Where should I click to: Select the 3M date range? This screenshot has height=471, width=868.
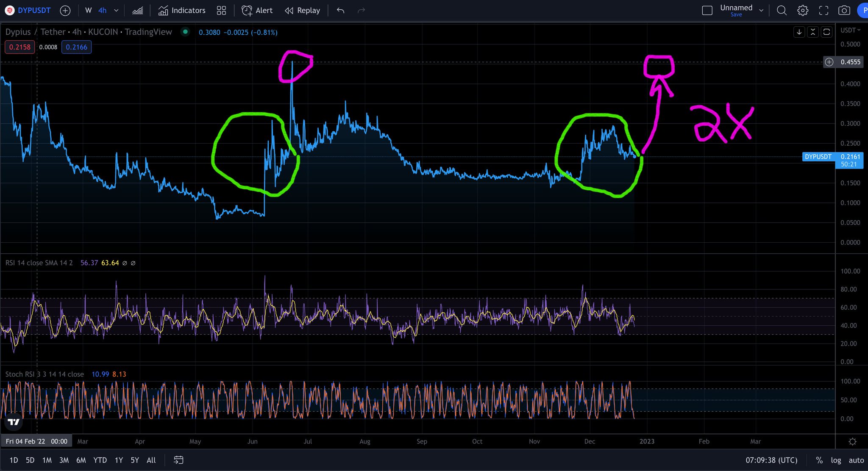[64, 460]
